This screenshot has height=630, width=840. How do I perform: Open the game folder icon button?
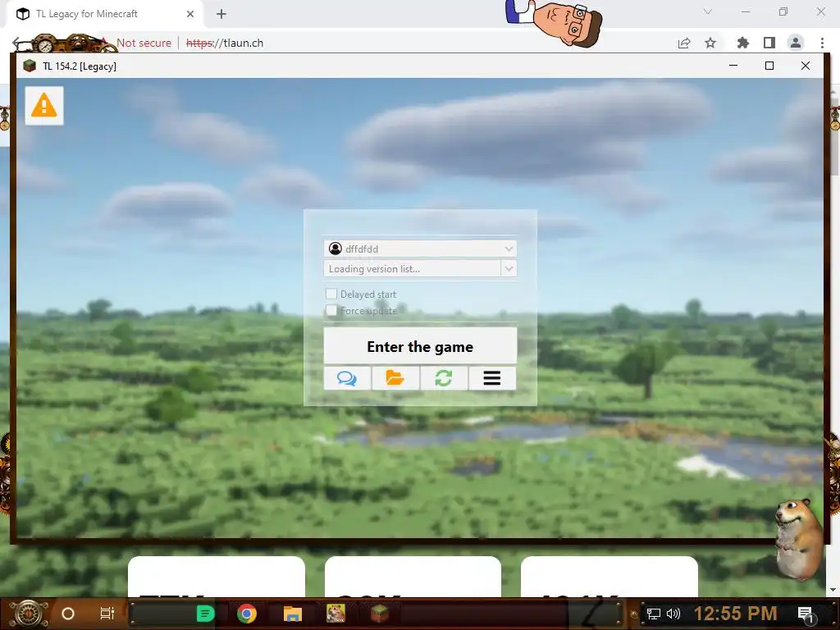(x=395, y=378)
